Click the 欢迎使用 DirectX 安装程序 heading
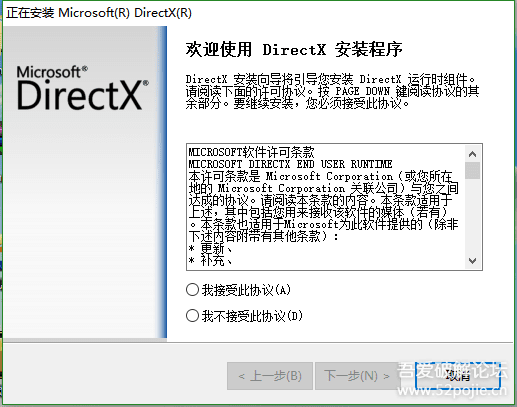This screenshot has height=407, width=517. (294, 50)
